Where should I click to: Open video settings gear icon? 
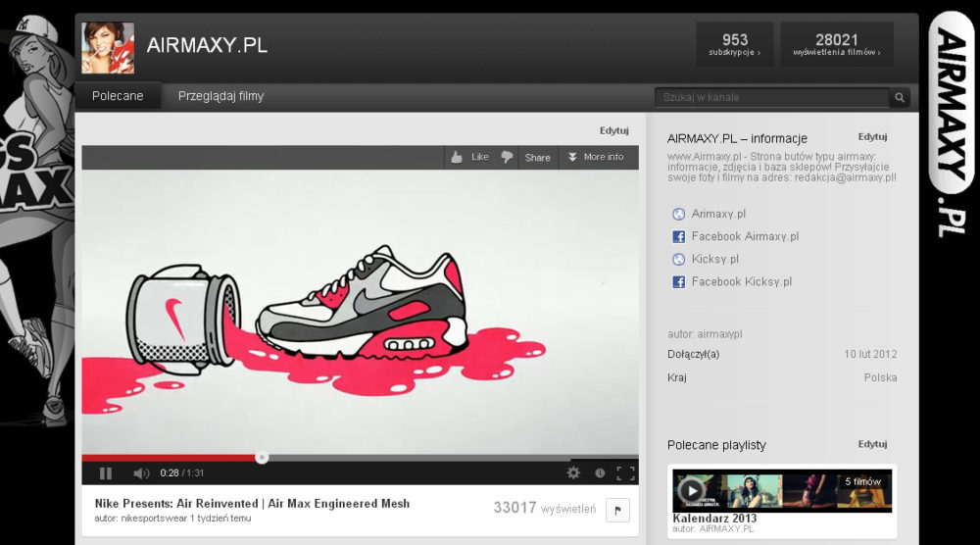pyautogui.click(x=573, y=473)
